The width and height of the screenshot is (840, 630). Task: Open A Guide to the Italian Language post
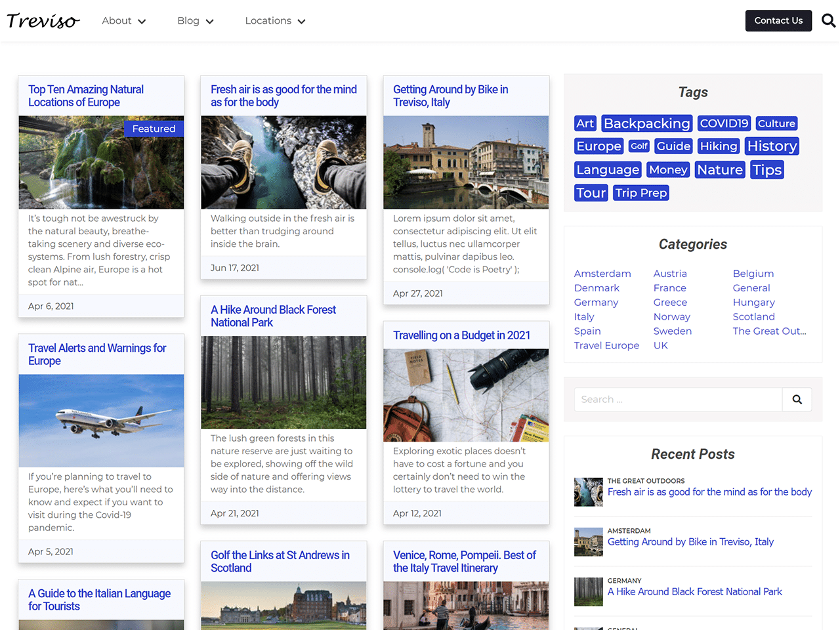pyautogui.click(x=99, y=600)
